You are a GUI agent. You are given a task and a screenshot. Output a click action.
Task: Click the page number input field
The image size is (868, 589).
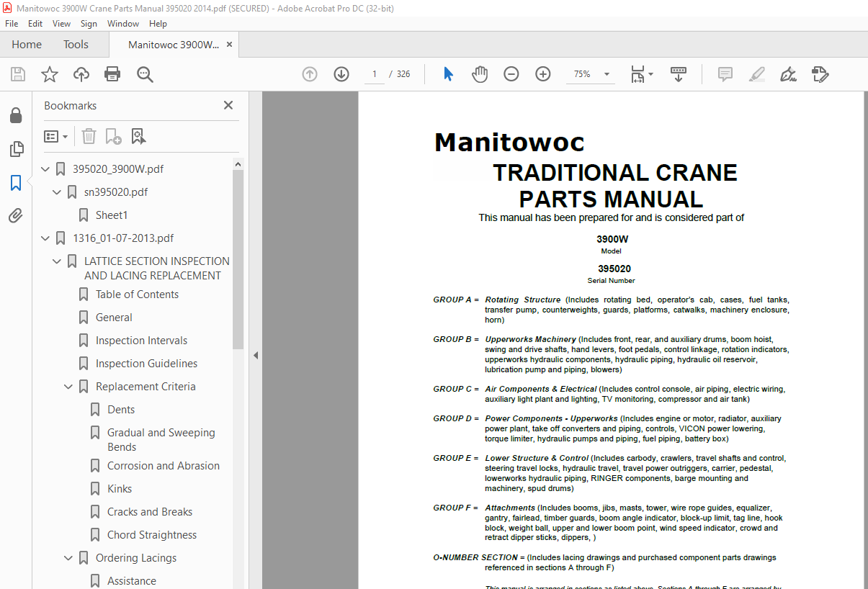point(375,74)
